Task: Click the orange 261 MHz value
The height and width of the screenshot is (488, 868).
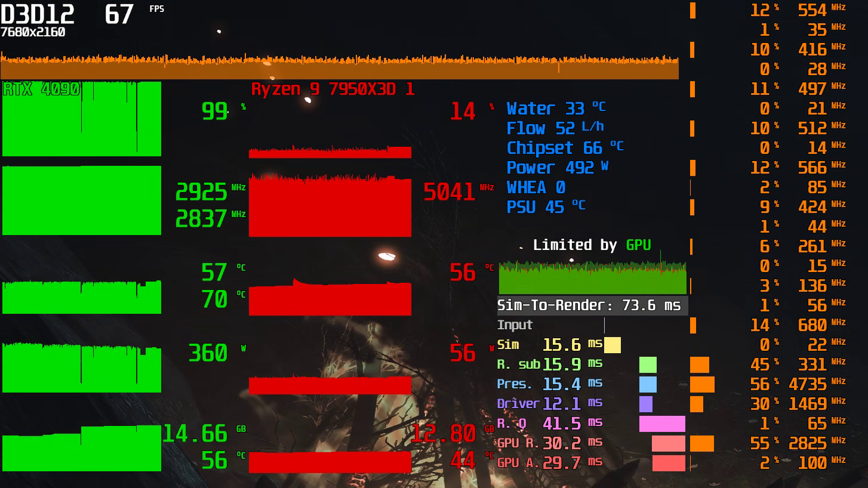Action: pyautogui.click(x=821, y=246)
